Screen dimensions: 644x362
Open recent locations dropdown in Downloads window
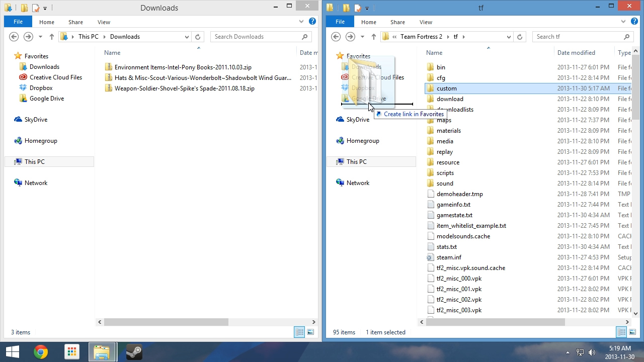[40, 37]
